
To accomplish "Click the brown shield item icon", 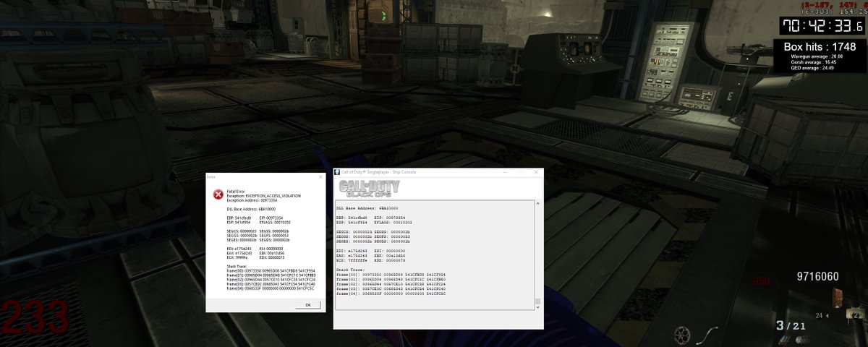I will pyautogui.click(x=838, y=296).
